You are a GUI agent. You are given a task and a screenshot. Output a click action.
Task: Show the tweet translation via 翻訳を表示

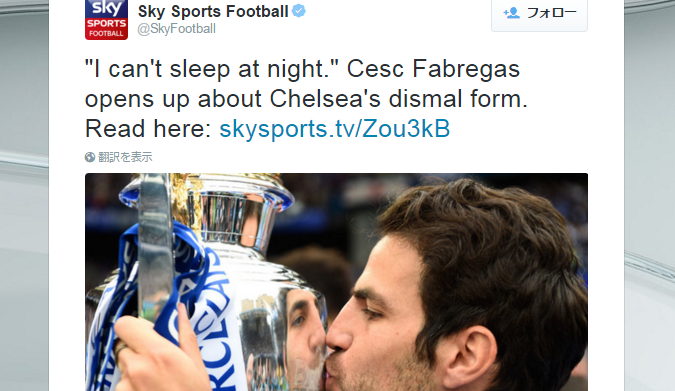click(125, 157)
